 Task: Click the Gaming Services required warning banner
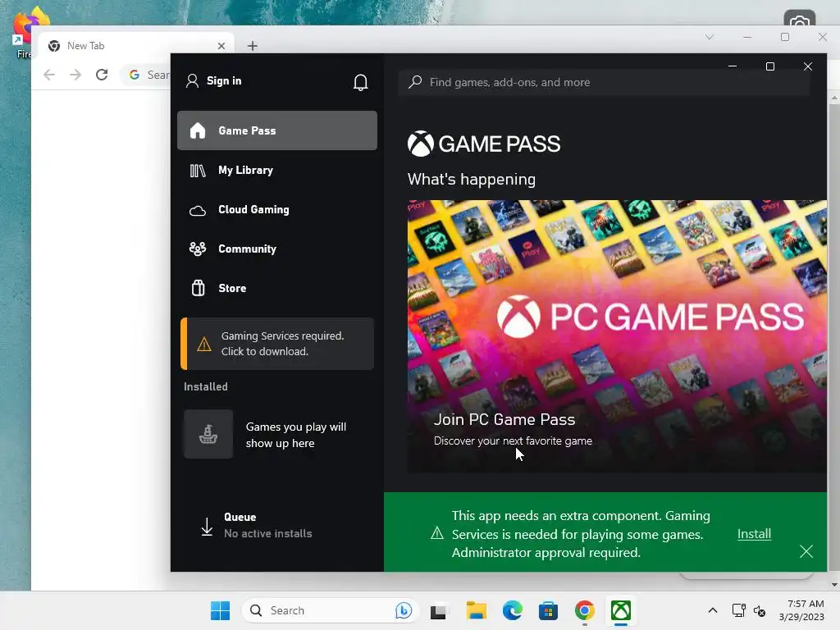coord(277,344)
